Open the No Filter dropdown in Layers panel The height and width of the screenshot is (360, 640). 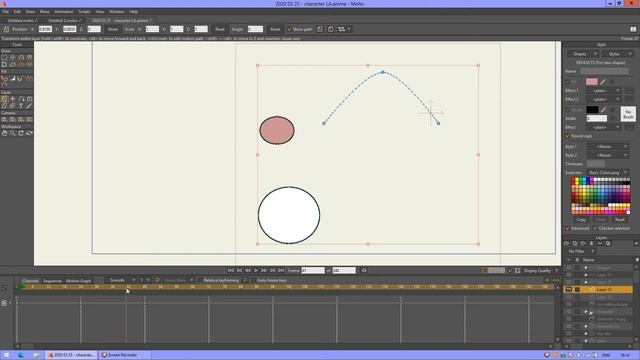click(x=580, y=251)
